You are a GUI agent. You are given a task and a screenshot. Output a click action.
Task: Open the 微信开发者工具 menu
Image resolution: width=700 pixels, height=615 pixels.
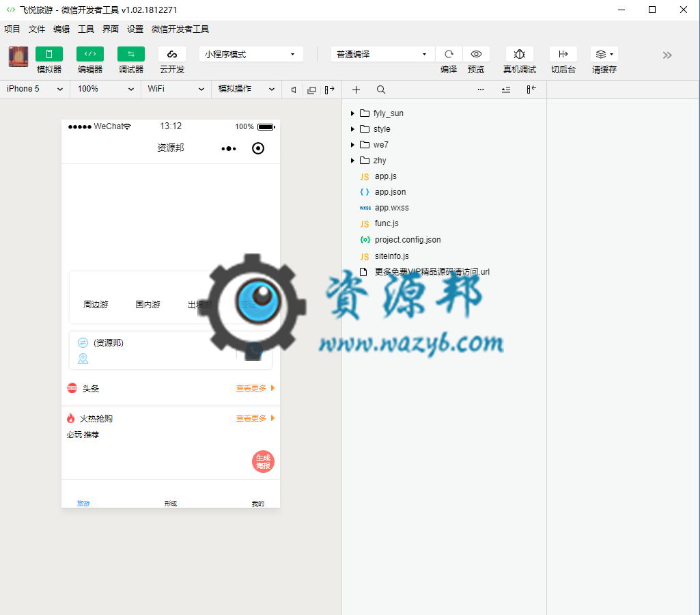180,29
